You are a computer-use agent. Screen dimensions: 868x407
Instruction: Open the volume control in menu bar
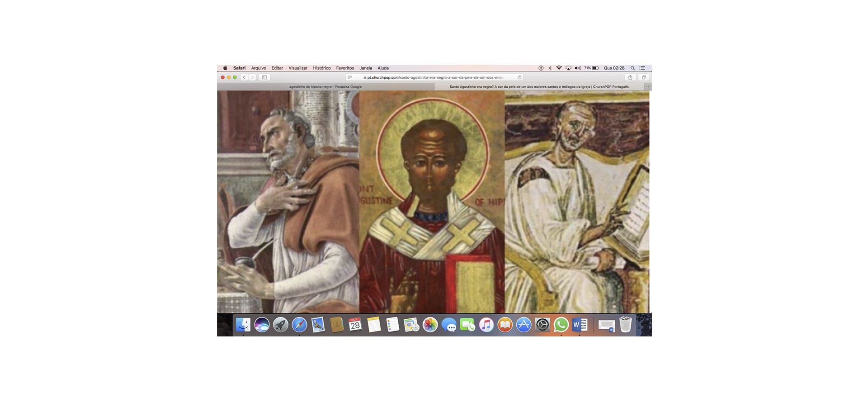[x=578, y=68]
